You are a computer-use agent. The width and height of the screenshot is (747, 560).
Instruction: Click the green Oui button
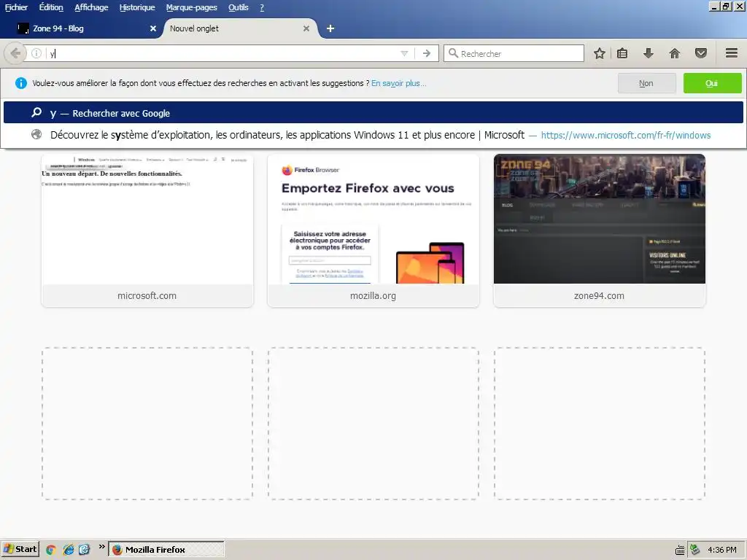[x=712, y=83]
